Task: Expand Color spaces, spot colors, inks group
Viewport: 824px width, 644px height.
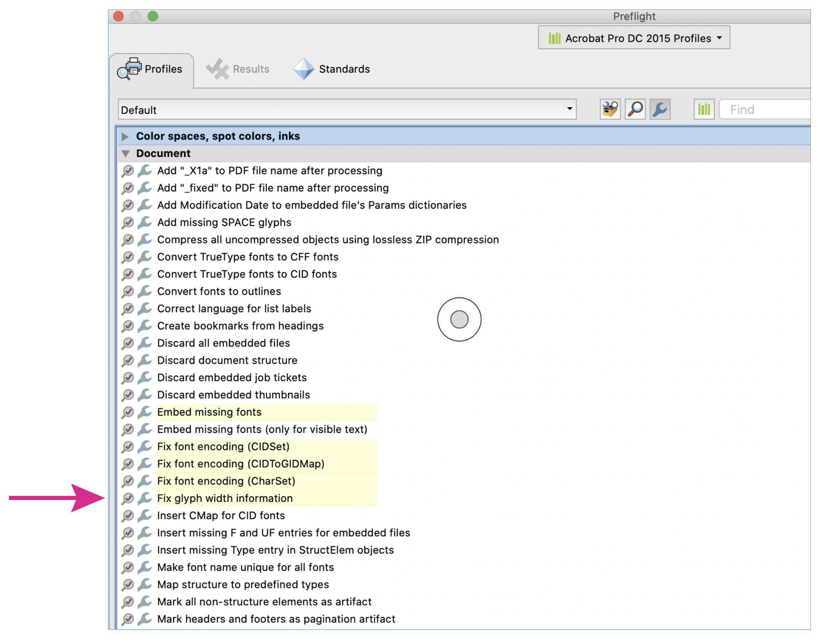Action: pyautogui.click(x=125, y=136)
